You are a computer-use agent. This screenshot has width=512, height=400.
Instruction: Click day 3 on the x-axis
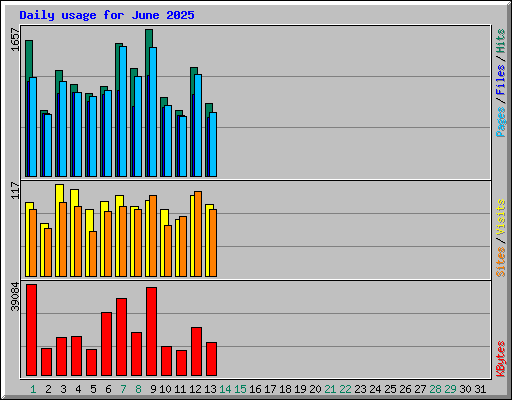[x=63, y=389]
